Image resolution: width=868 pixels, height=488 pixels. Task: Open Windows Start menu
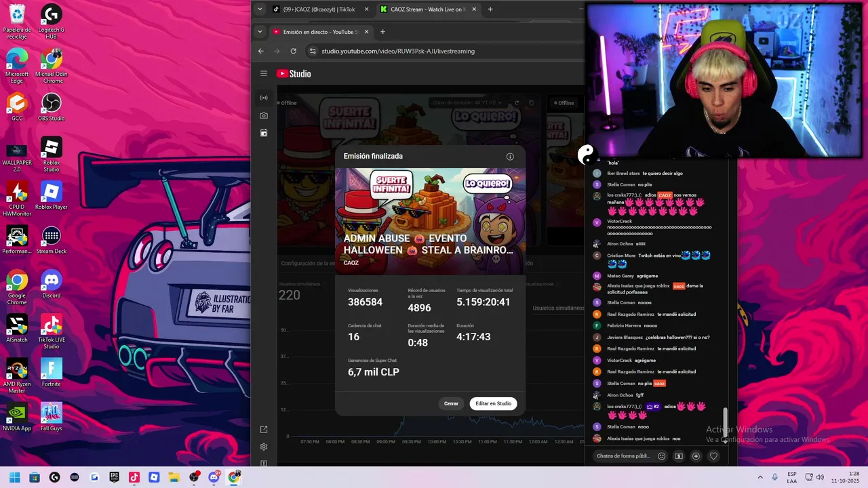pyautogui.click(x=14, y=477)
